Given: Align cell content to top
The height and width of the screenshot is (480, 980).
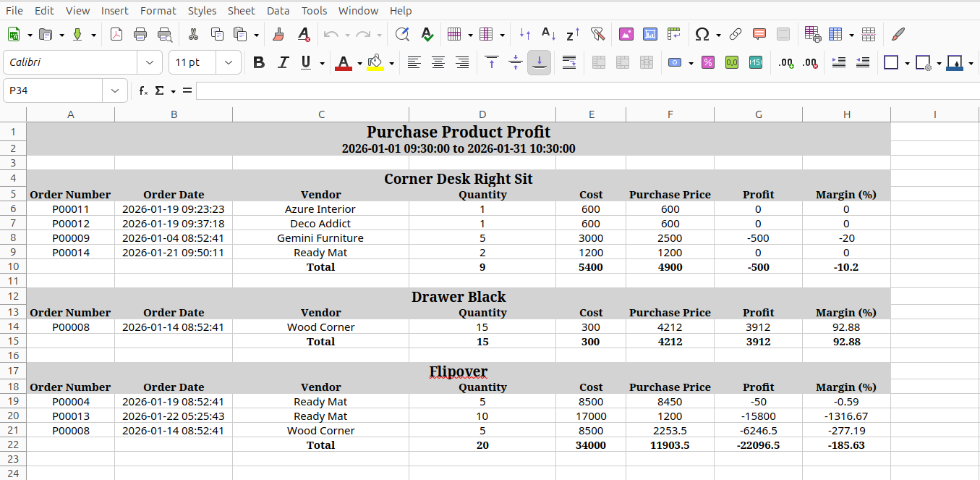Looking at the screenshot, I should [x=492, y=62].
